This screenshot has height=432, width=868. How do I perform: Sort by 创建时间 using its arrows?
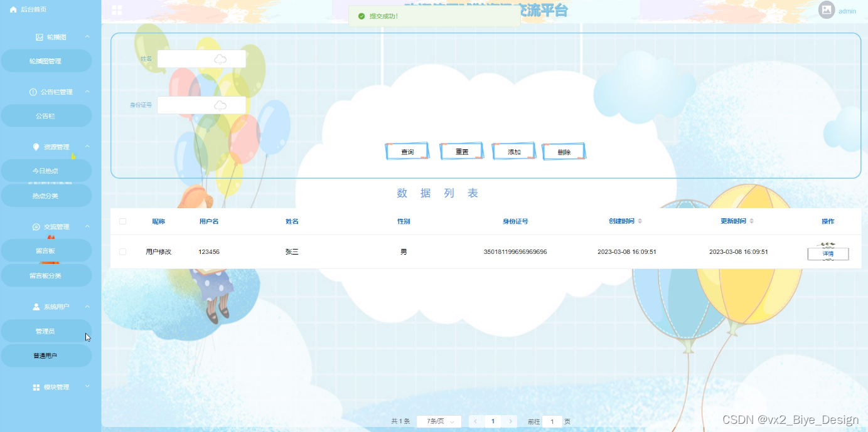[x=640, y=221]
